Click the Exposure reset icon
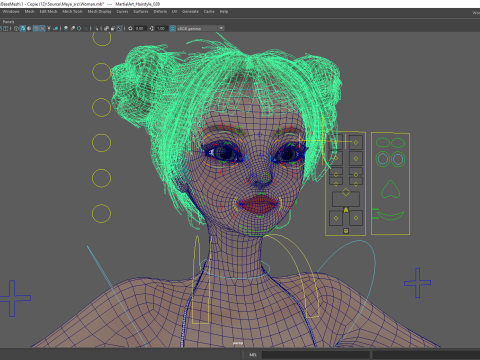The width and height of the screenshot is (480, 360). click(x=130, y=29)
